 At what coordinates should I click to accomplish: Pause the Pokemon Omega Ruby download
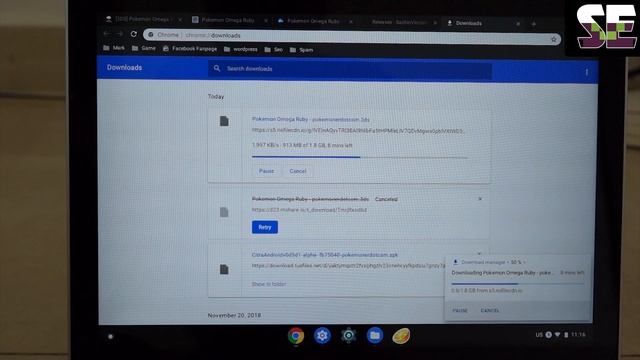(x=267, y=171)
